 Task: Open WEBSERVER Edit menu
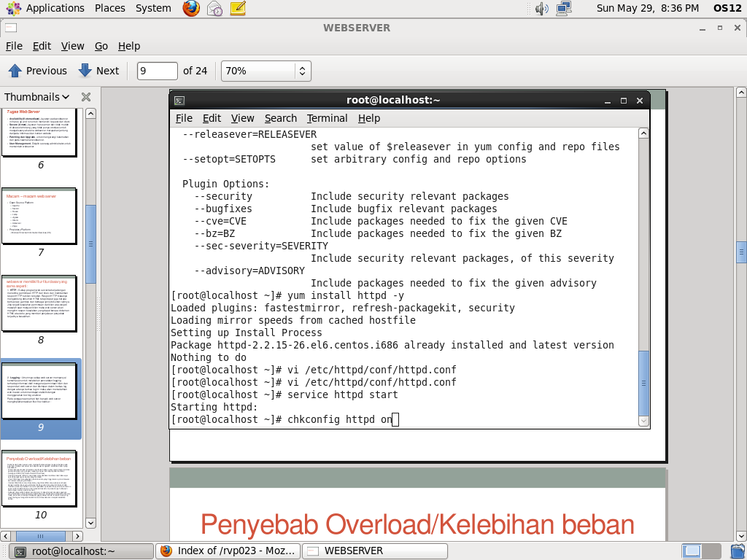(x=42, y=46)
